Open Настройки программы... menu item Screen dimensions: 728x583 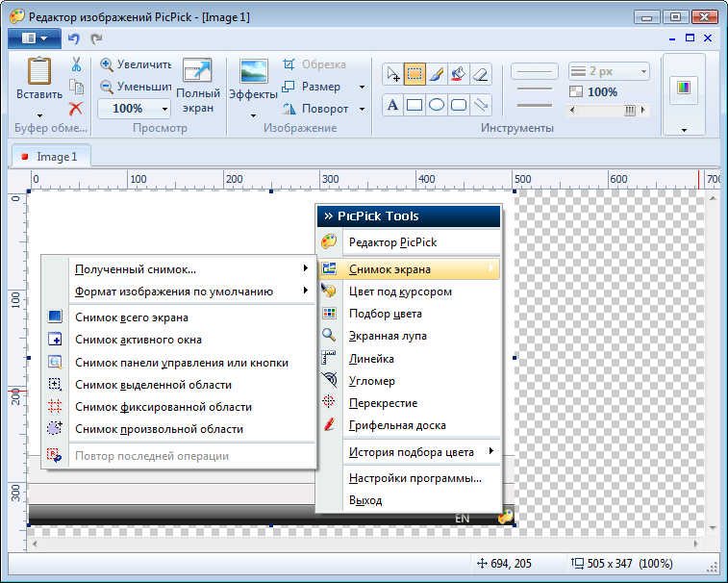[409, 478]
